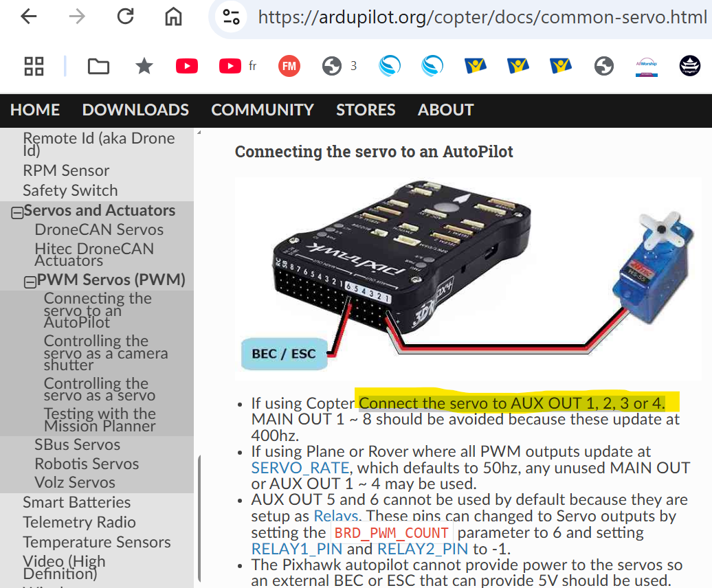
Task: Click the star bookmark icon
Action: click(144, 66)
